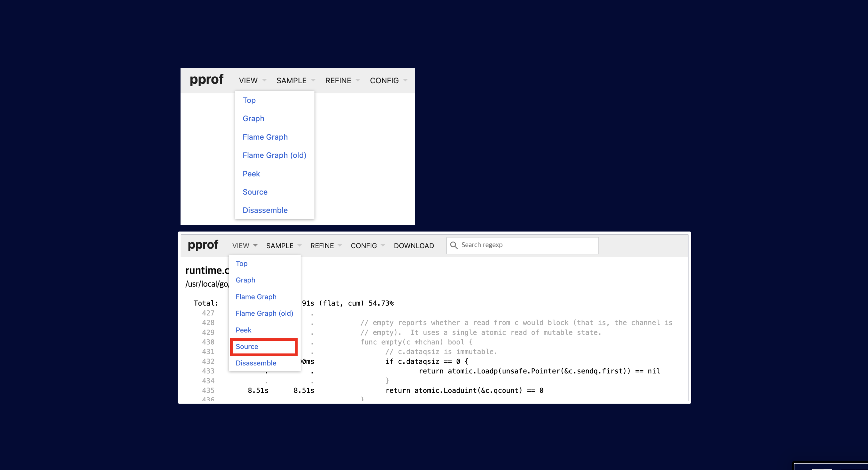Click DOWNLOAD in lower pprof toolbar
The image size is (868, 470).
coord(414,246)
